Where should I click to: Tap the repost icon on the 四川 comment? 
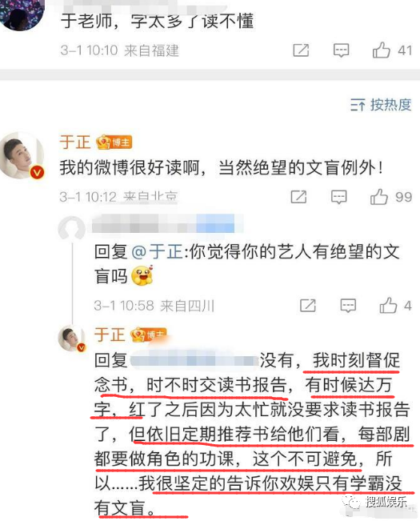coord(308,306)
